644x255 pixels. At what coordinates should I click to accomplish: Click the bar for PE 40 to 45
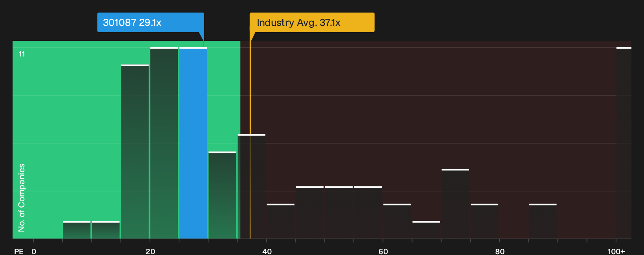coord(280,221)
